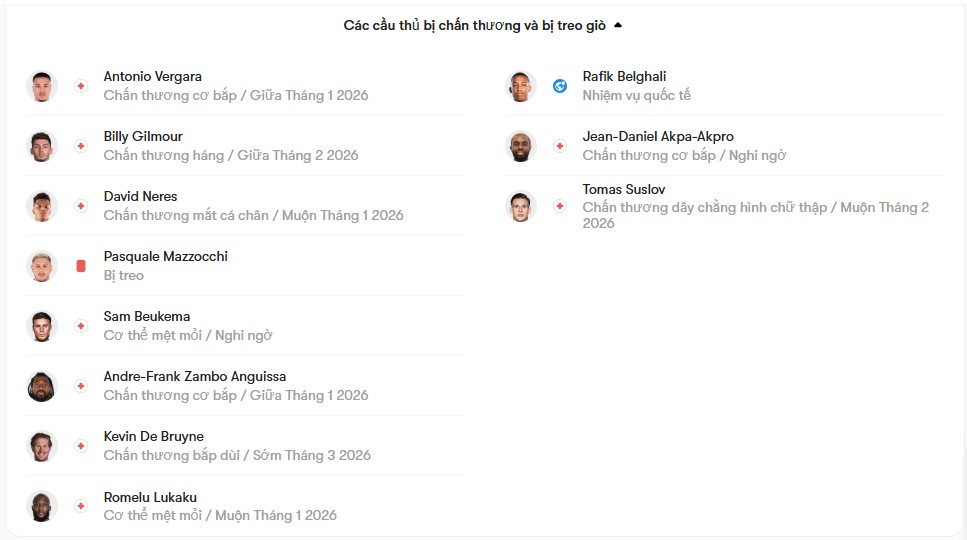Click Tomas Suslov's injury cross icon

560,206
